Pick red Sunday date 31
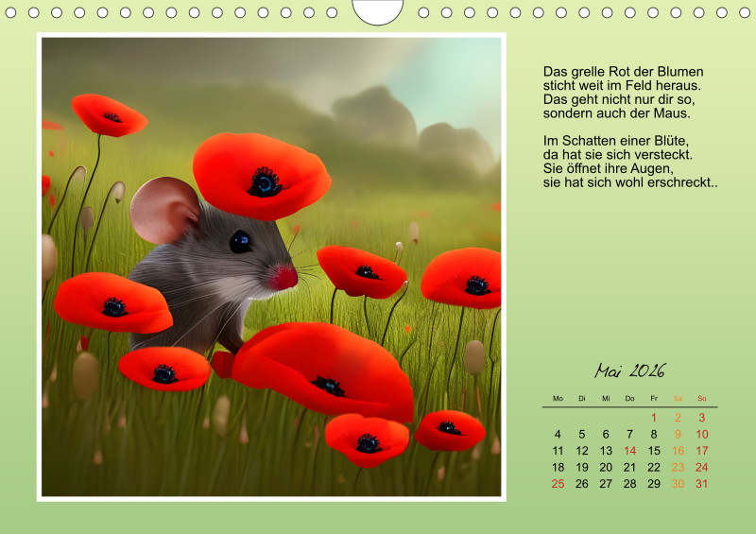This screenshot has height=534, width=756. pyautogui.click(x=702, y=483)
